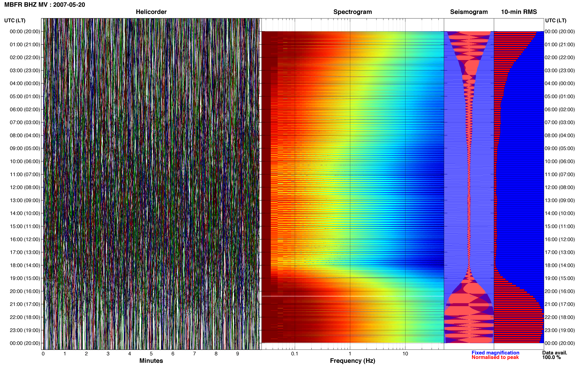The height and width of the screenshot is (368, 588).
Task: Click left time label 21:00 (17:00)
Action: tap(25, 304)
